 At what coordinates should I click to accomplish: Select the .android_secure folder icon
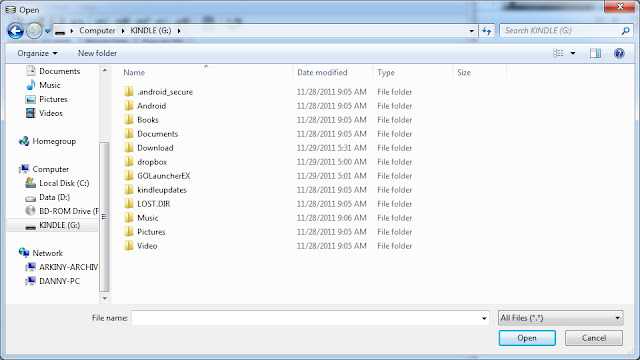click(129, 91)
